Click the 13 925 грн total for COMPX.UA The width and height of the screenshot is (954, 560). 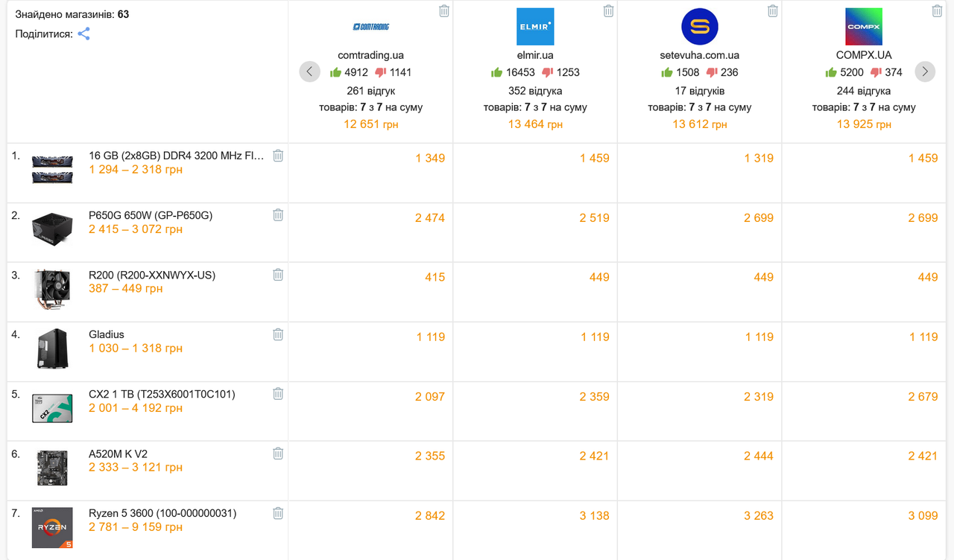pos(864,124)
